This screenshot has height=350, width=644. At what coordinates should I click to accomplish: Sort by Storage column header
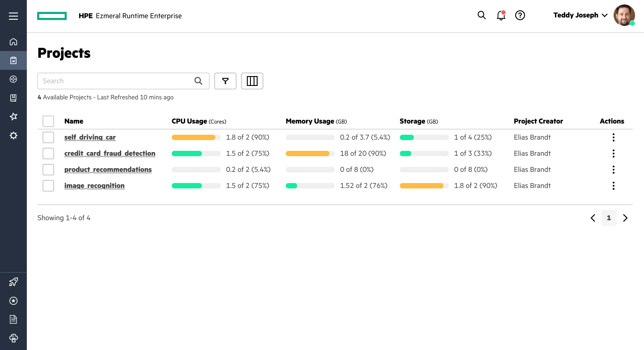(419, 121)
